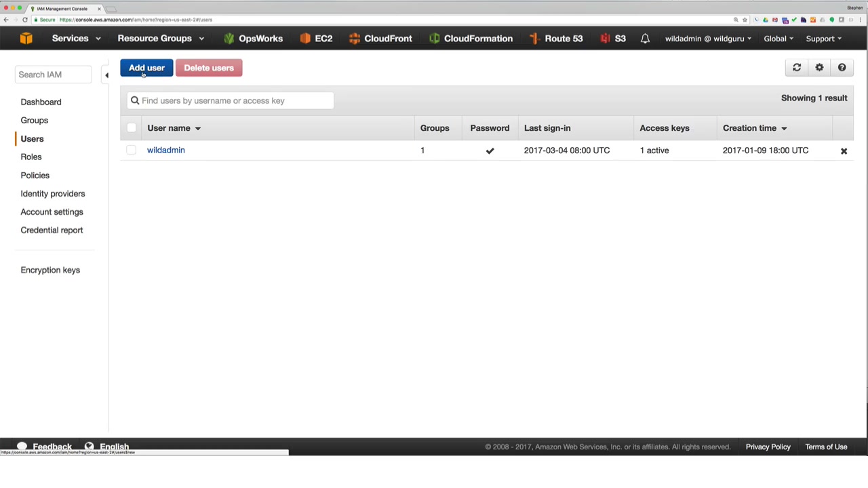
Task: Open the Services menu
Action: click(x=76, y=39)
